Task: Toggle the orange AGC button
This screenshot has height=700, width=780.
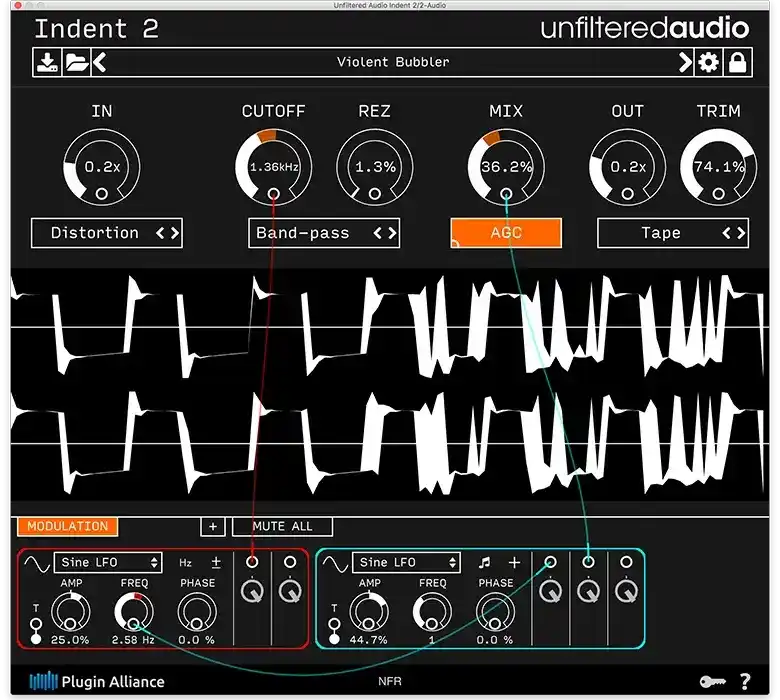Action: click(506, 233)
